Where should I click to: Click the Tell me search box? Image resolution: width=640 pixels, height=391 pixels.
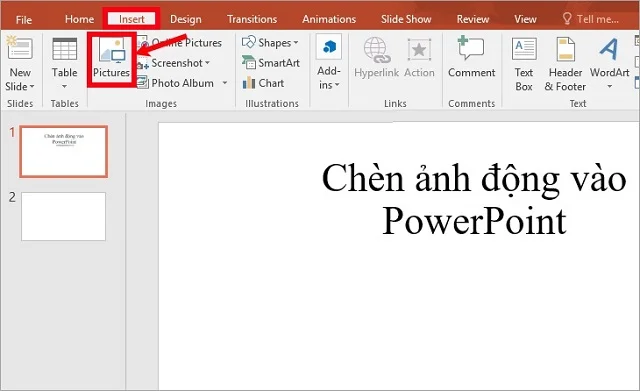pos(591,19)
